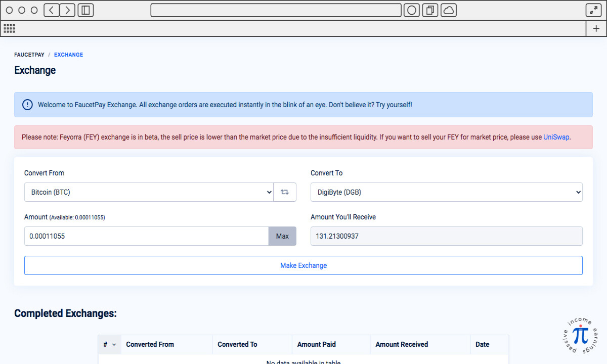Image resolution: width=607 pixels, height=364 pixels.
Task: Click the fullscreen expand arrows icon
Action: (593, 10)
